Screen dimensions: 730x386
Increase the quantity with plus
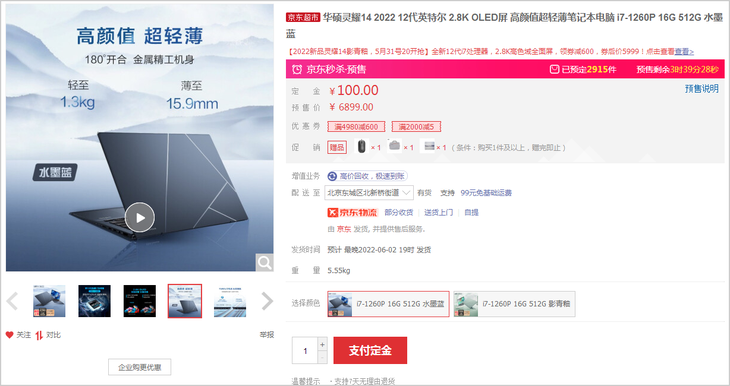pyautogui.click(x=322, y=344)
